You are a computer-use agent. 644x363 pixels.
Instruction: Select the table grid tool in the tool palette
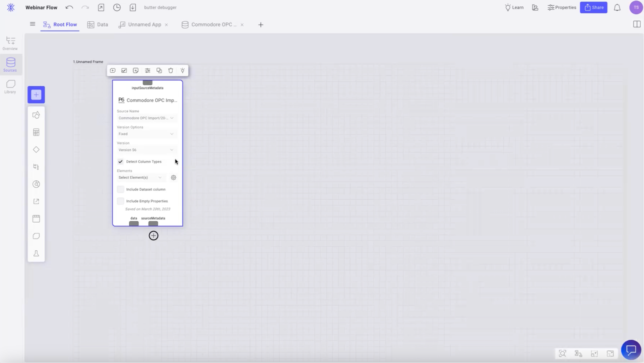pyautogui.click(x=36, y=132)
